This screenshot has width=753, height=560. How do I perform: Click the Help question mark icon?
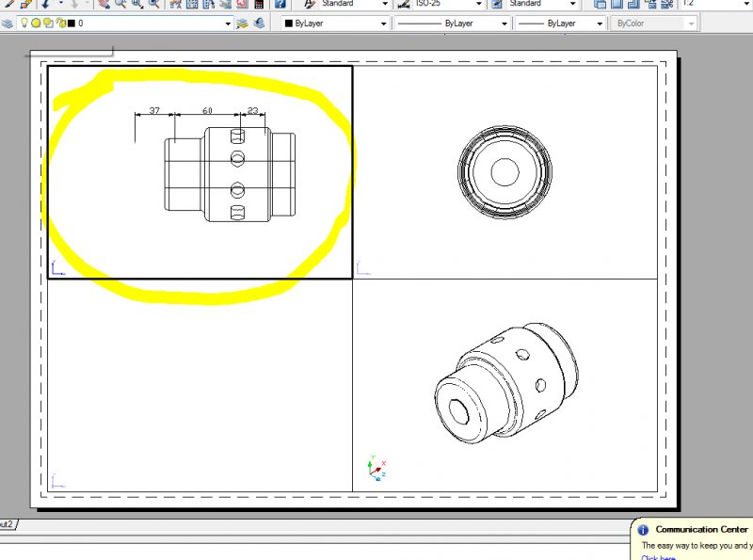(280, 4)
